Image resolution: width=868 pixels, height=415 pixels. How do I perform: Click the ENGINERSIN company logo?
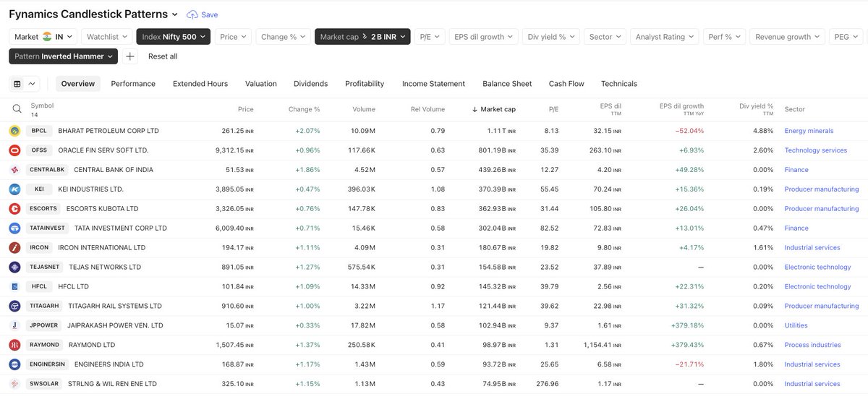[14, 364]
